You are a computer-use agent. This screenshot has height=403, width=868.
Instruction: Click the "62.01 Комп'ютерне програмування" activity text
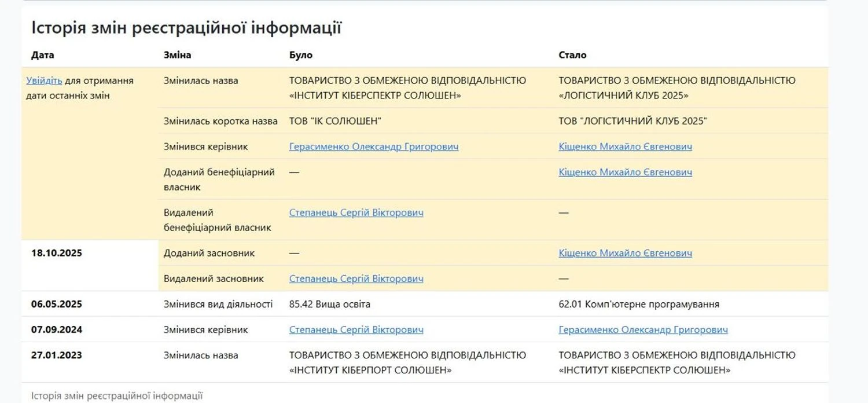tap(639, 304)
